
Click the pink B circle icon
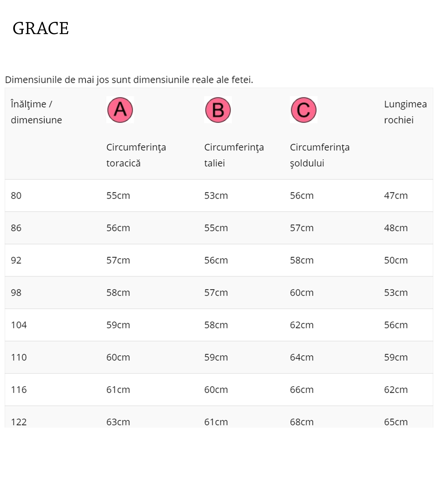pos(218,110)
